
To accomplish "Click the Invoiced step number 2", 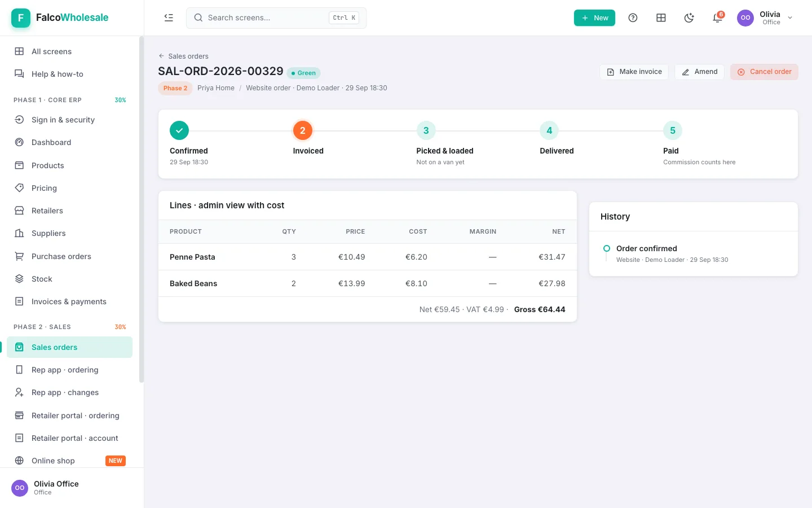I will pos(303,130).
